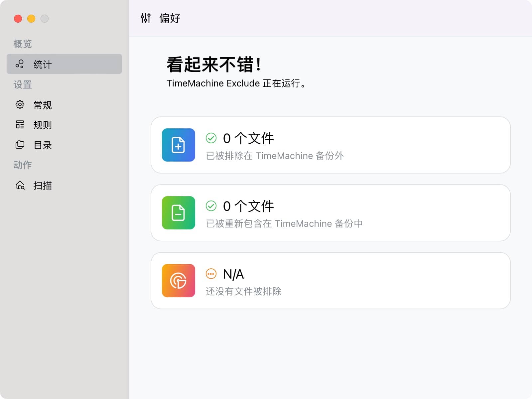532x399 pixels.
Task: Click the text 已被重新包含在 TimeMachine 备份中
Action: point(284,223)
